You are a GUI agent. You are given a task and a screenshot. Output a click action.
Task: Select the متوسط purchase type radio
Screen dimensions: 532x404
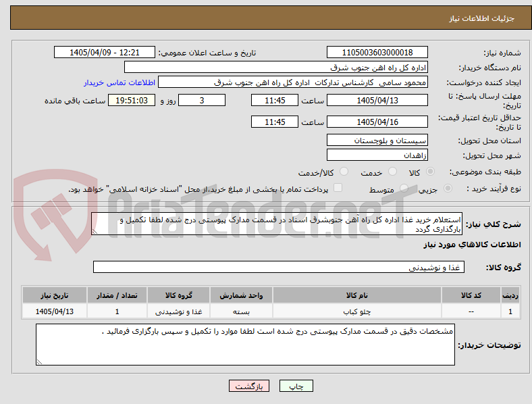(404, 188)
